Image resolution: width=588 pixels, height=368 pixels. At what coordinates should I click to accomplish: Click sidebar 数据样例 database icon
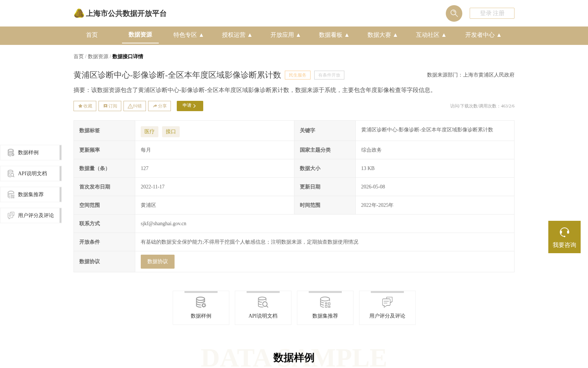click(x=11, y=152)
